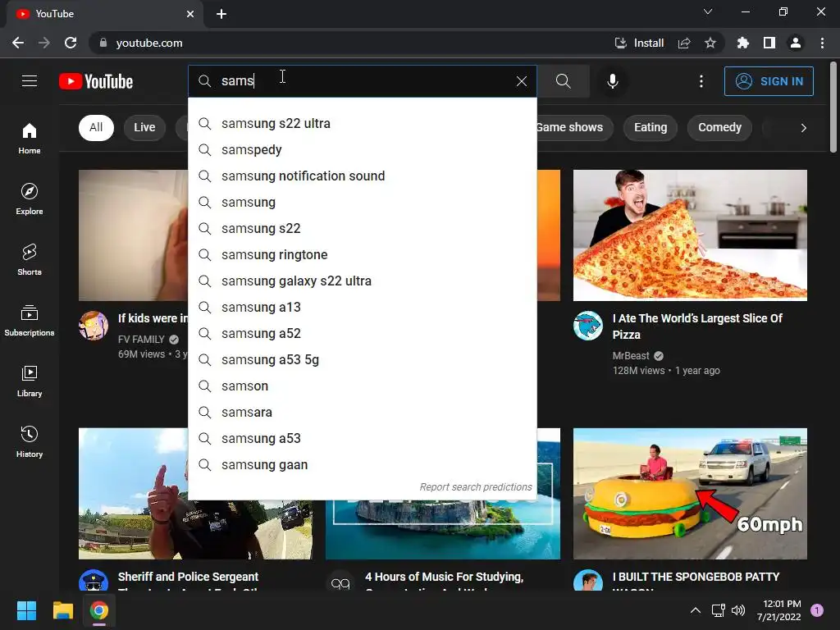
Task: Open browser extensions puzzle icon
Action: point(742,43)
